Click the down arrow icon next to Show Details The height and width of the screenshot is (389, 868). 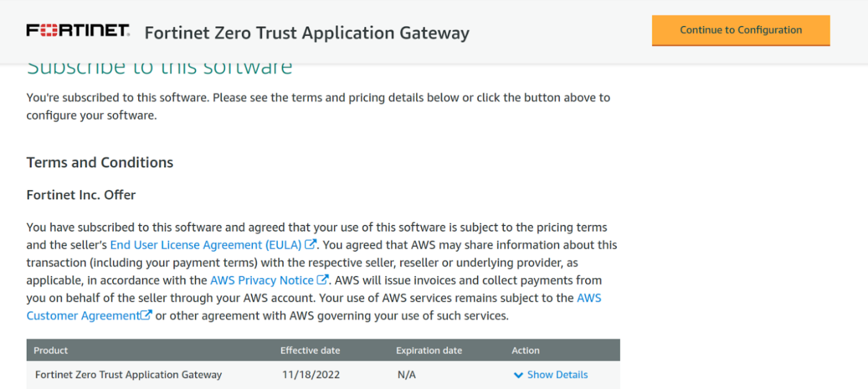point(518,375)
